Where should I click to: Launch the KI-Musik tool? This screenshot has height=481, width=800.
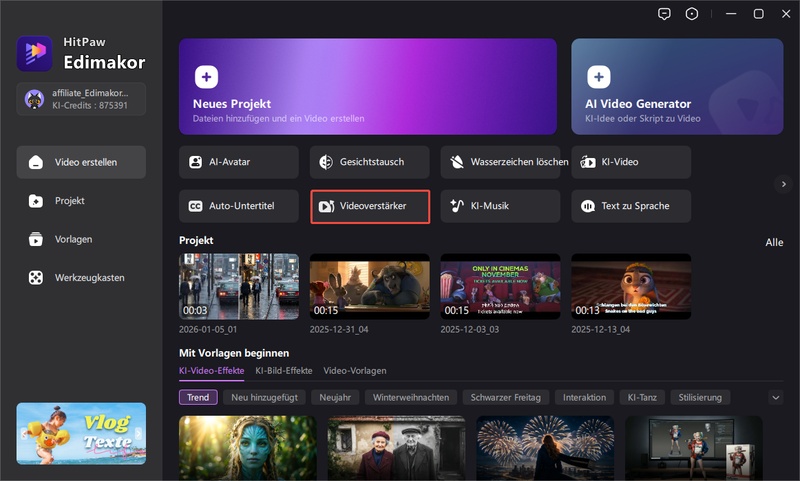(501, 206)
